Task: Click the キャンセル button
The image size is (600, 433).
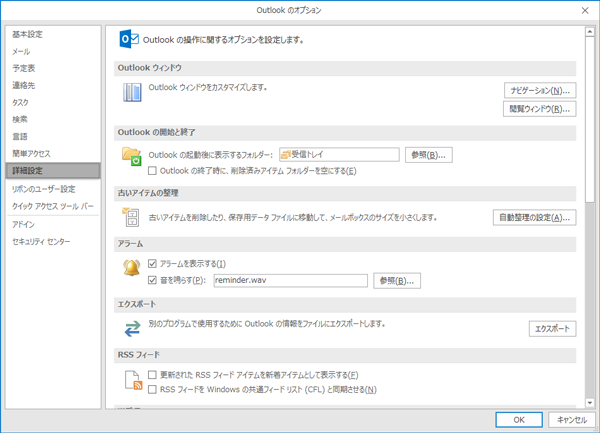Action: 572,420
